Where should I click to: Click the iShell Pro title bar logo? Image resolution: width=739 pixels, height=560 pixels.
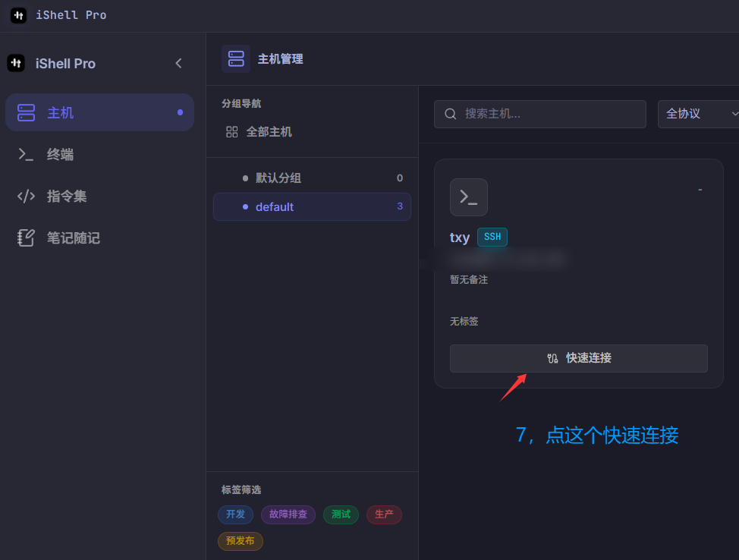pyautogui.click(x=18, y=15)
